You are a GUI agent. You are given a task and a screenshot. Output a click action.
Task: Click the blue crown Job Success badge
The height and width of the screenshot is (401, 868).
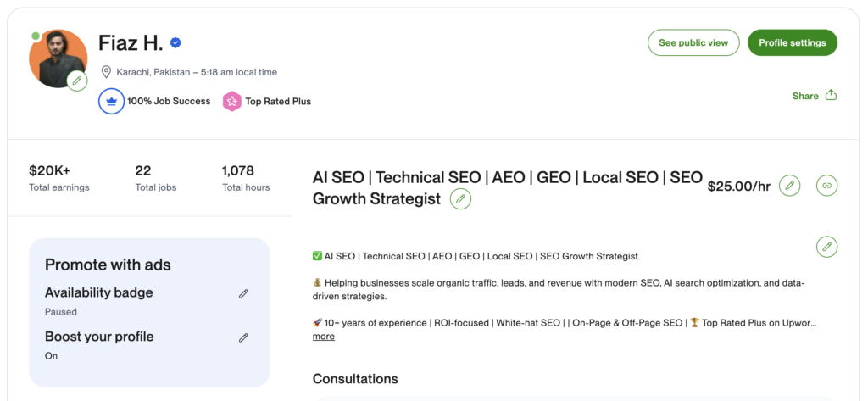pos(111,102)
